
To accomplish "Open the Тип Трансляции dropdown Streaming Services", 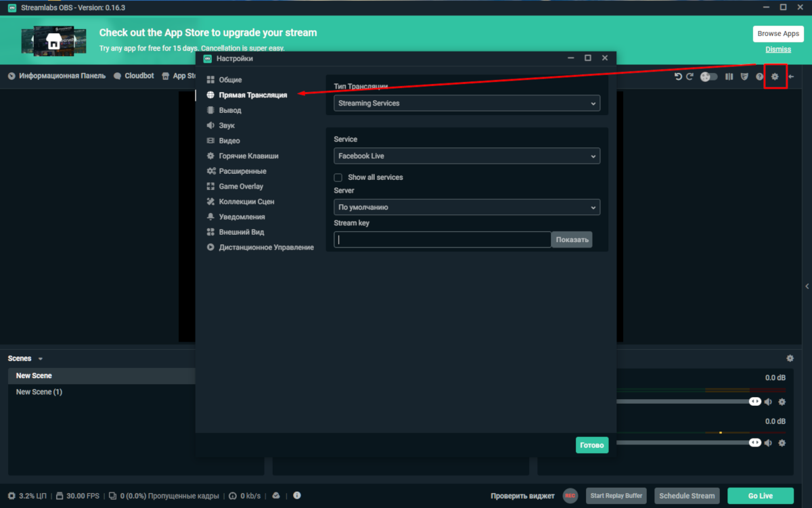I will coord(467,103).
